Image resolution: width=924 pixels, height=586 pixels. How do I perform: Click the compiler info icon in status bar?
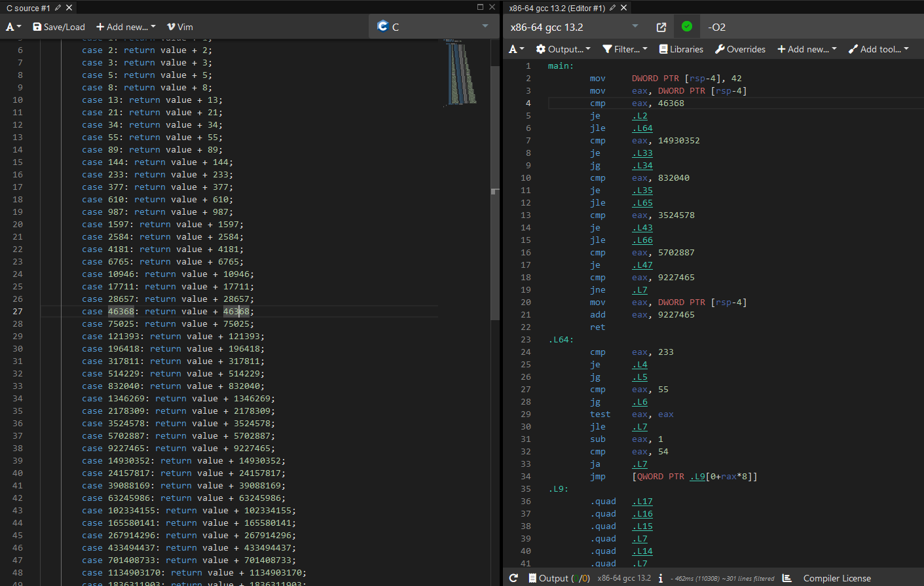click(661, 578)
